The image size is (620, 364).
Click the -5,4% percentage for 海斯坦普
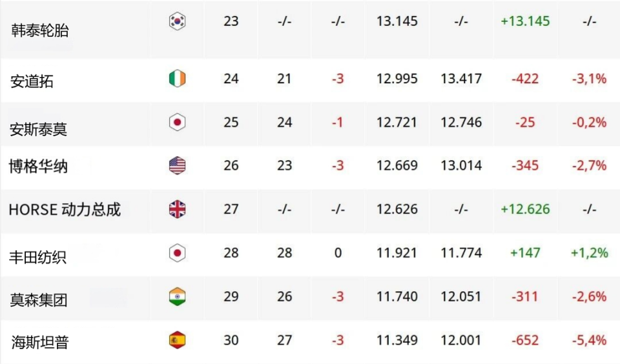(589, 340)
